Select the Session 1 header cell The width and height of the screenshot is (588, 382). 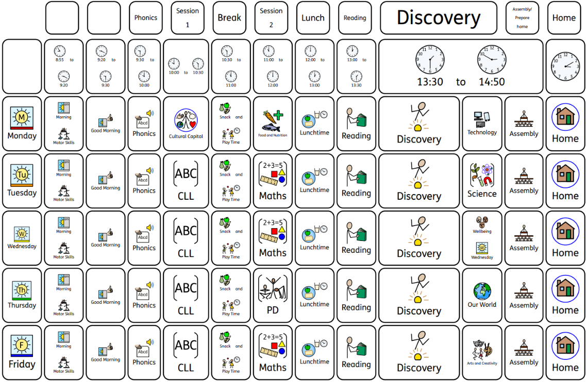tap(188, 18)
